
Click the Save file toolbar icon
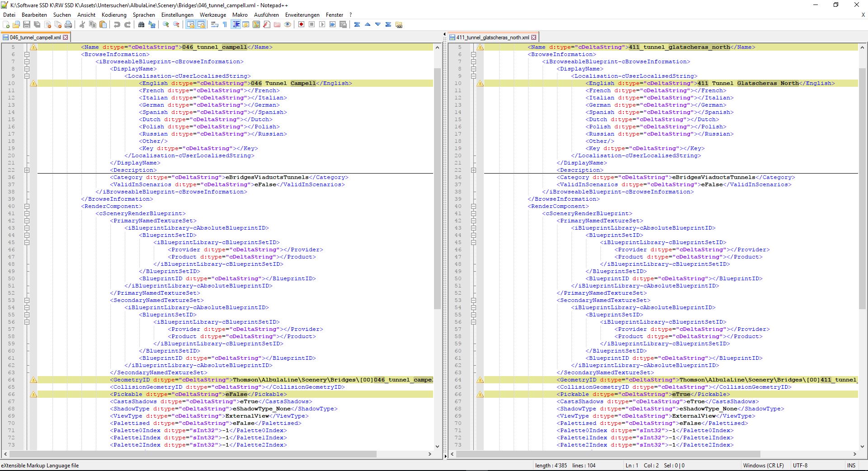tap(27, 25)
